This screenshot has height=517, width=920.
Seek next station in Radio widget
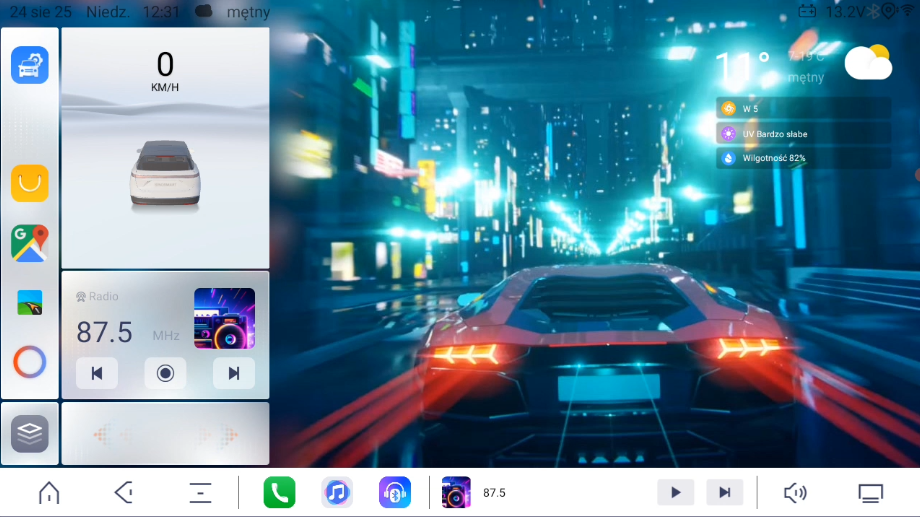click(234, 373)
